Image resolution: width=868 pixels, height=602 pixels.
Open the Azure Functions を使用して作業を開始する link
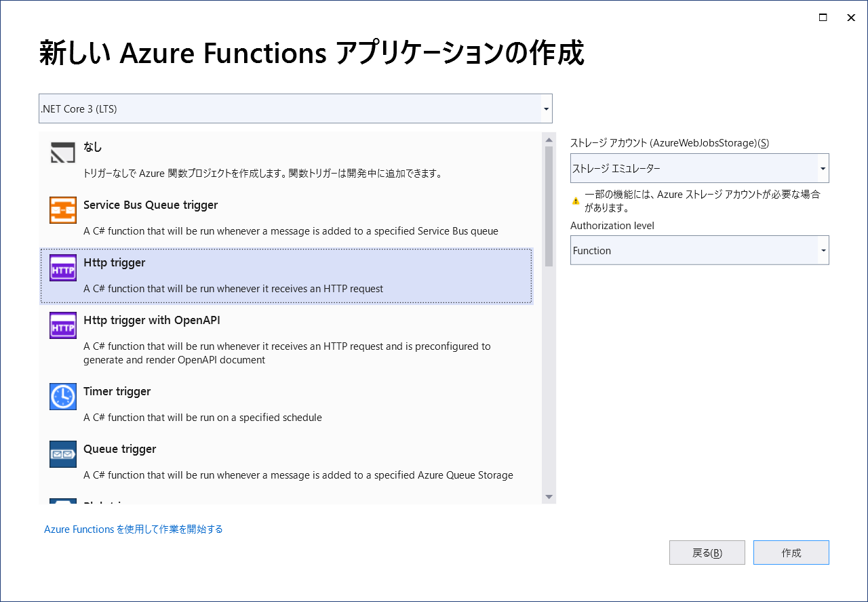coord(134,529)
